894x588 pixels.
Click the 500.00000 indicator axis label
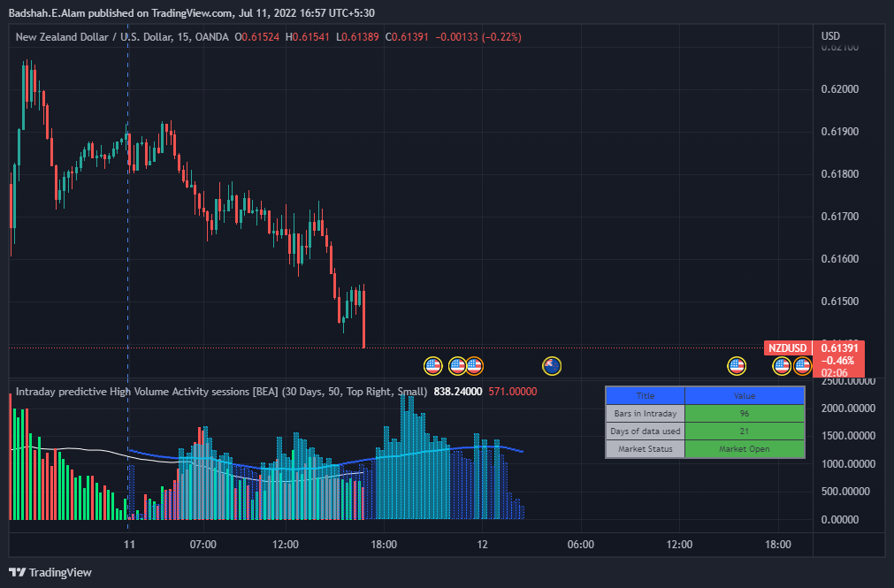845,492
